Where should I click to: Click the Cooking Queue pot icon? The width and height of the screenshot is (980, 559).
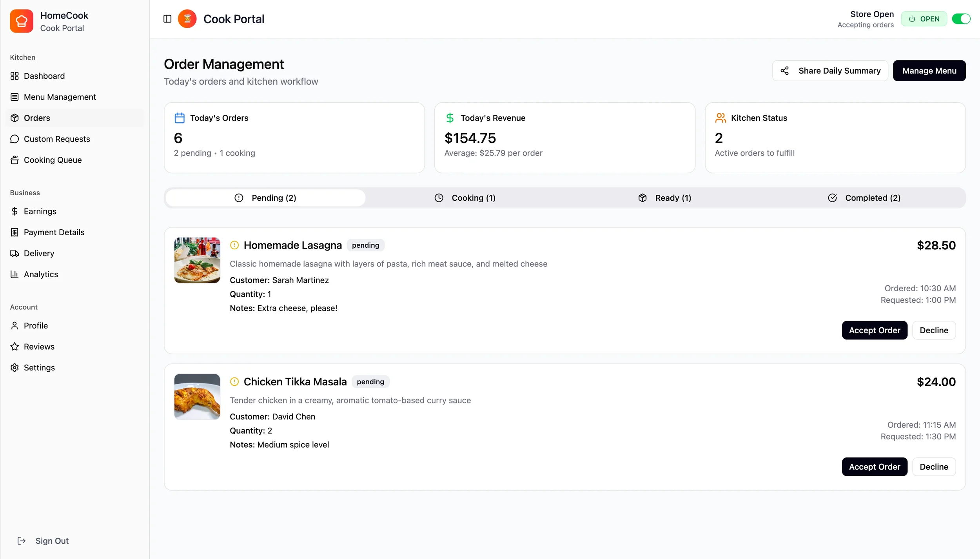point(15,160)
